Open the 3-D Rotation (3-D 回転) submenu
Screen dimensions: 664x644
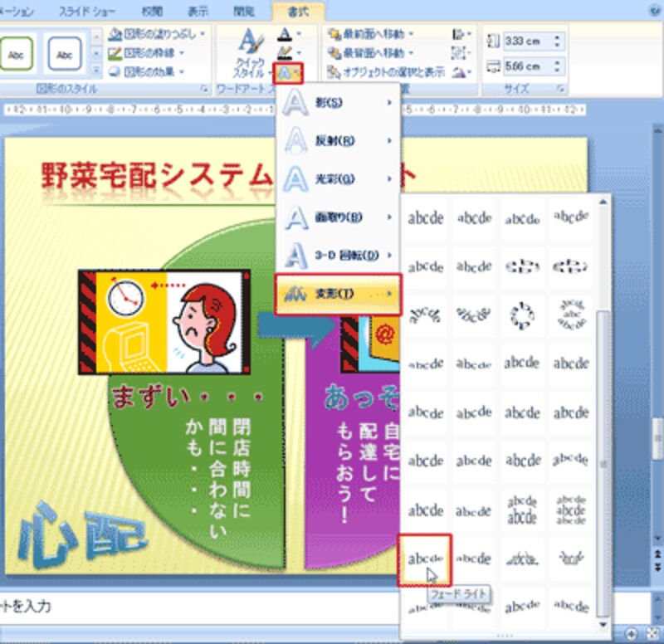point(339,255)
